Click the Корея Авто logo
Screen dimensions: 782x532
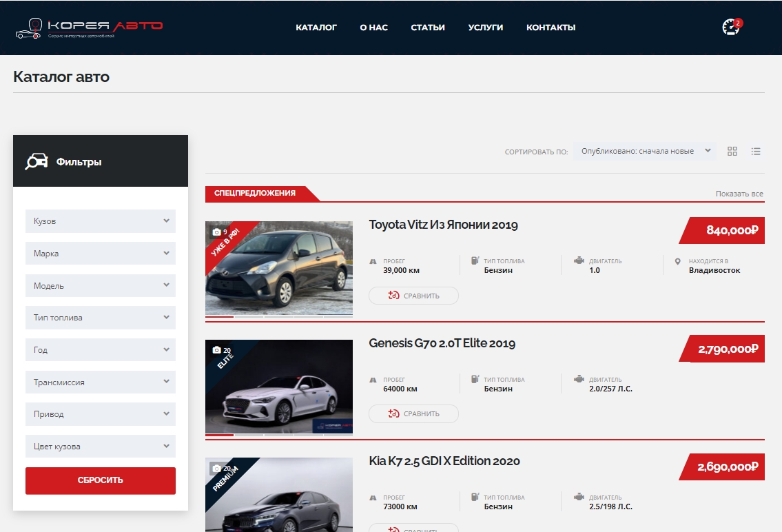click(x=90, y=28)
